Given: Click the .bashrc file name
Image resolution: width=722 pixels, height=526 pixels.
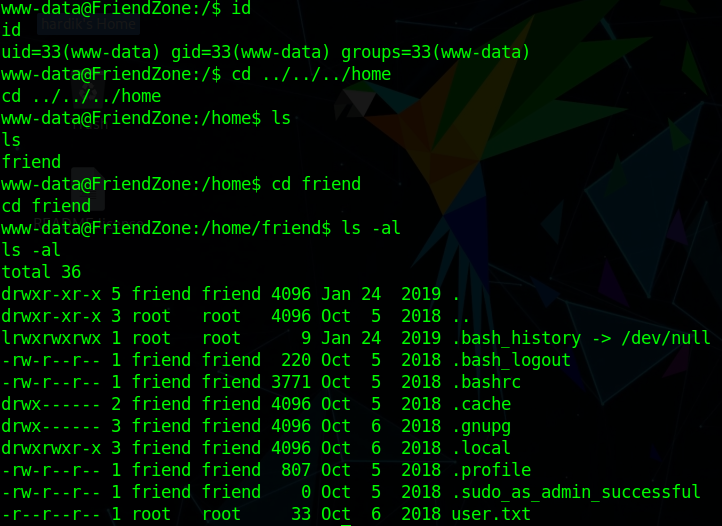Looking at the screenshot, I should tap(485, 382).
